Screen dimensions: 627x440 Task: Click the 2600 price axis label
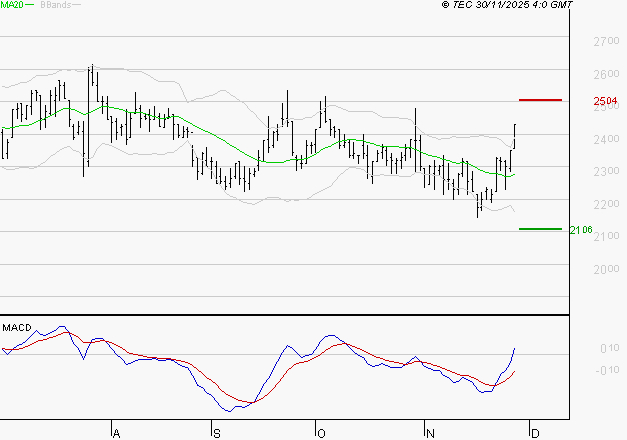[606, 74]
